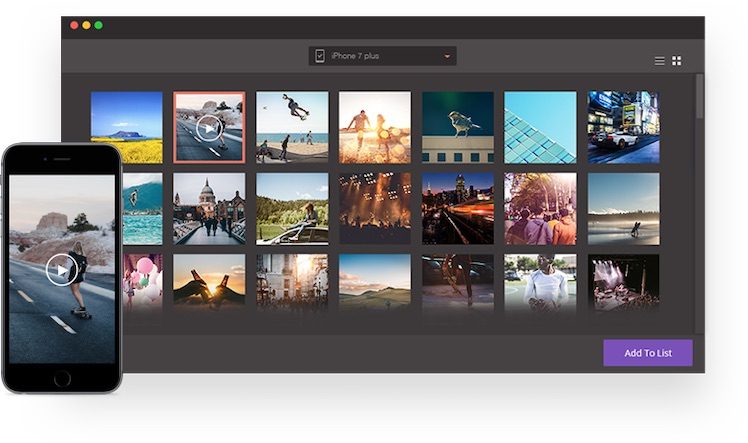
Task: Open the iPhone 7 plus device dropdown
Action: click(382, 56)
